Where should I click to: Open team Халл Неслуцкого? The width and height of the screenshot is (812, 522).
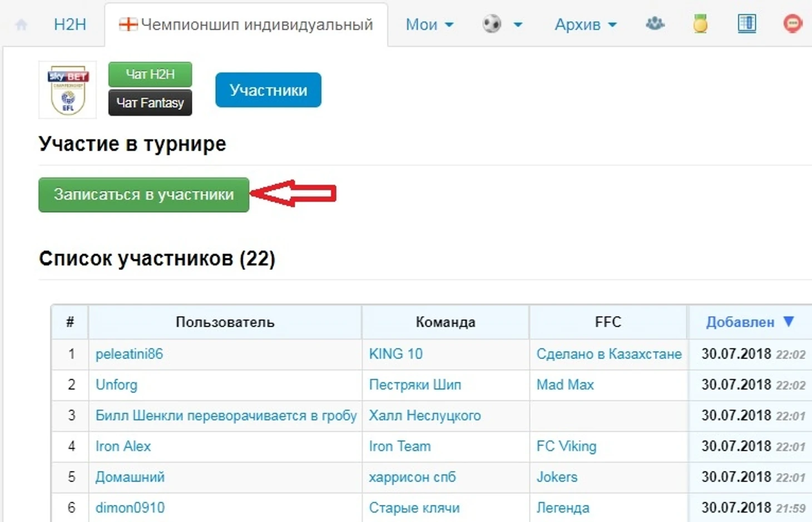click(425, 416)
